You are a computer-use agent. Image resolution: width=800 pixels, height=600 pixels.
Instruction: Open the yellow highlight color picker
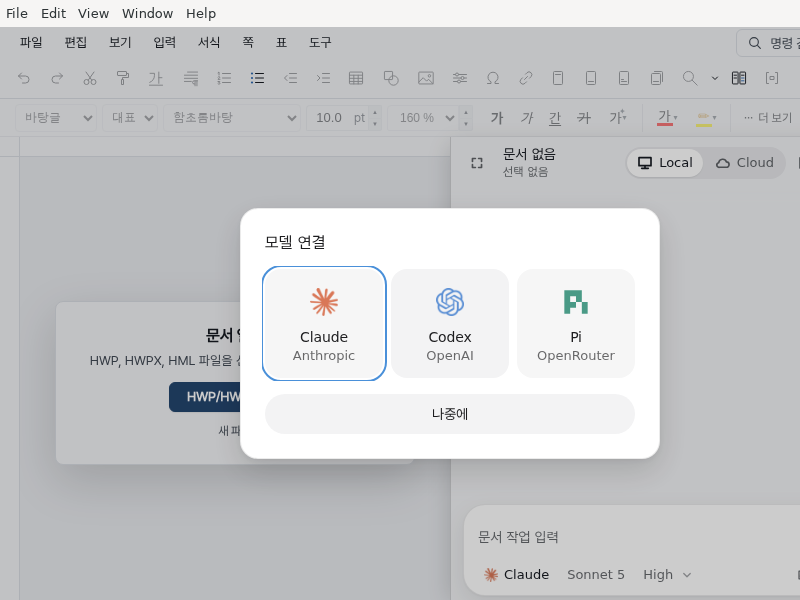point(706,118)
